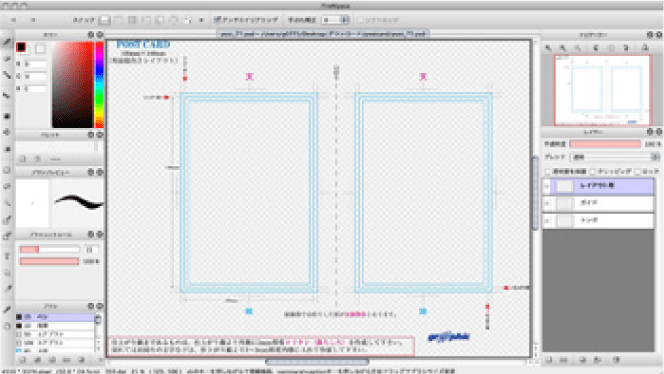The image size is (664, 374).
Task: Hide the トンボ layer
Action: pyautogui.click(x=547, y=221)
